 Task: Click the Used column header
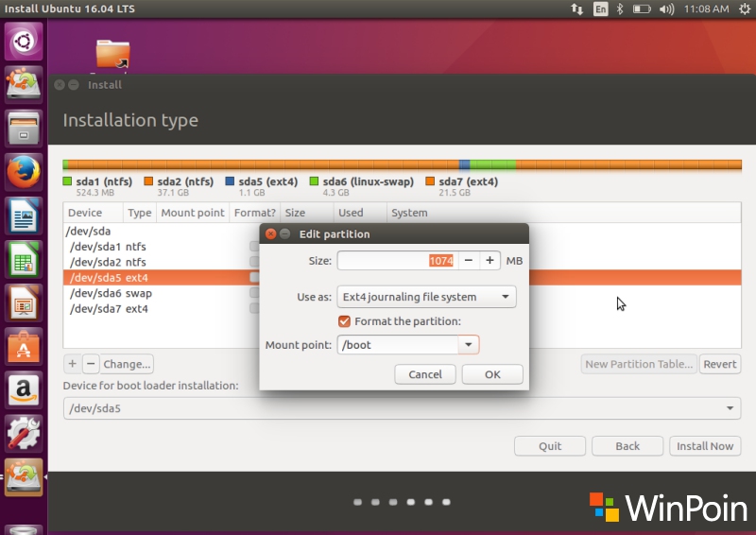pyautogui.click(x=360, y=213)
